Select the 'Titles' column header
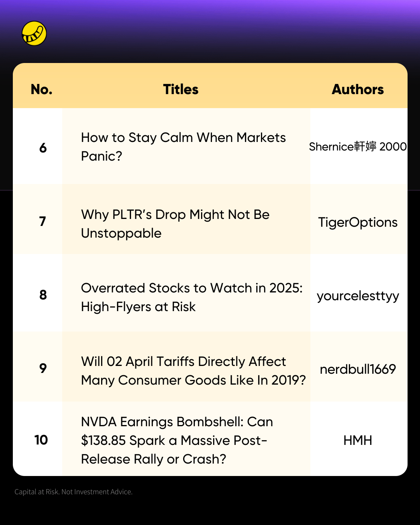The width and height of the screenshot is (420, 525). pos(181,89)
